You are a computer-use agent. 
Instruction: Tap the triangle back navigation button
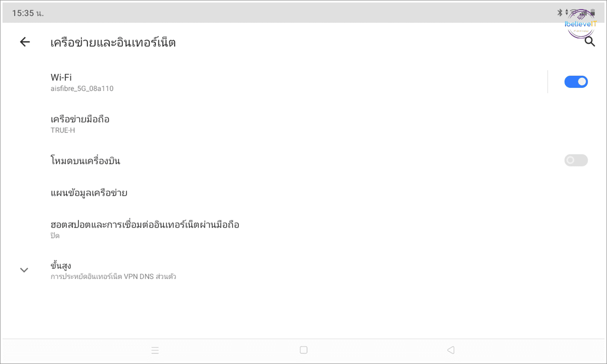pos(451,350)
